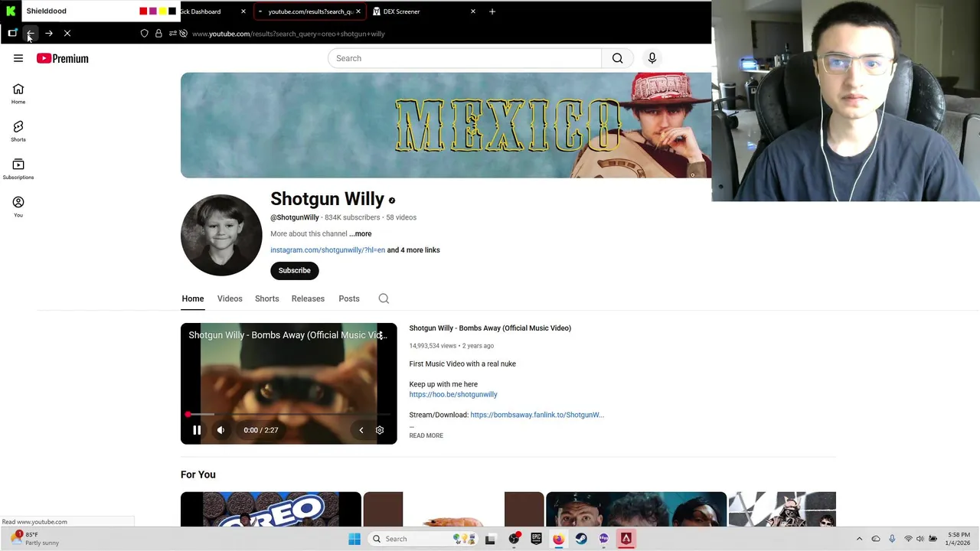Select the yellow color square
The width and height of the screenshot is (980, 551).
(x=162, y=11)
